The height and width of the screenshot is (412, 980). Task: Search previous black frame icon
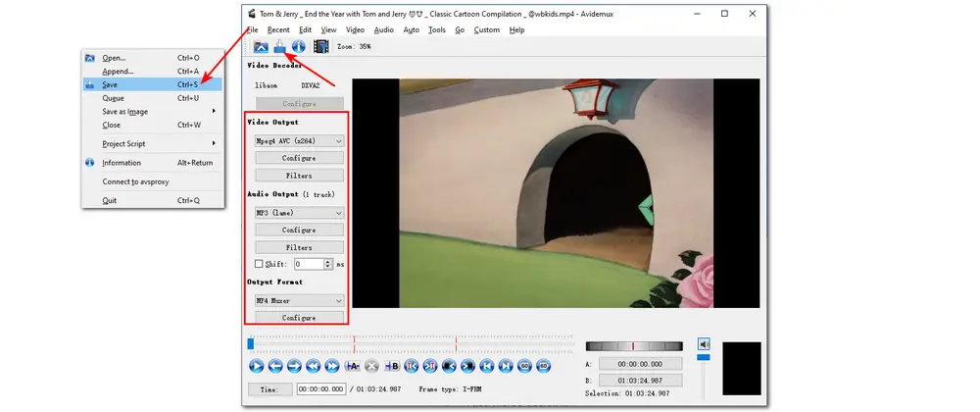[449, 366]
